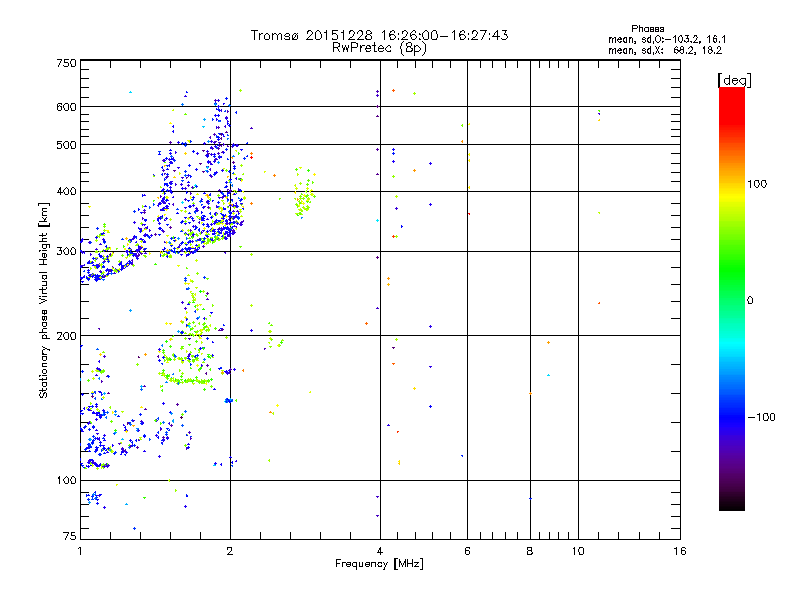Select the 'mean, sd,X: 68.2, 18.2' line

(x=665, y=50)
